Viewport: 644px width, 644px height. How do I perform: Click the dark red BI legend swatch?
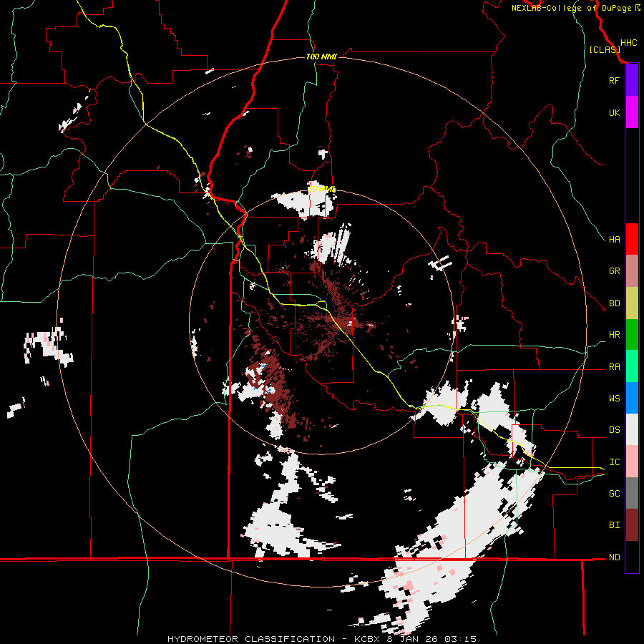tap(632, 525)
